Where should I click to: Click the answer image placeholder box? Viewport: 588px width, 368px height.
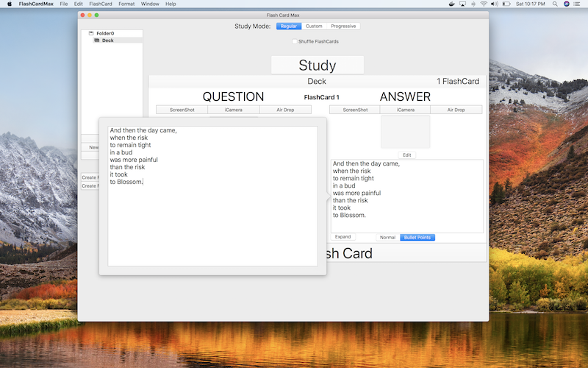pyautogui.click(x=406, y=132)
